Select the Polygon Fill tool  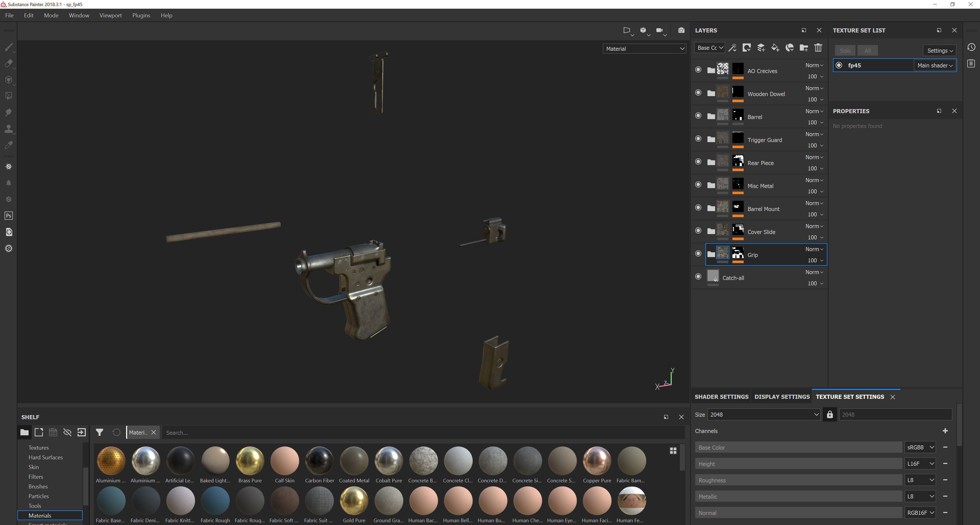pos(8,96)
